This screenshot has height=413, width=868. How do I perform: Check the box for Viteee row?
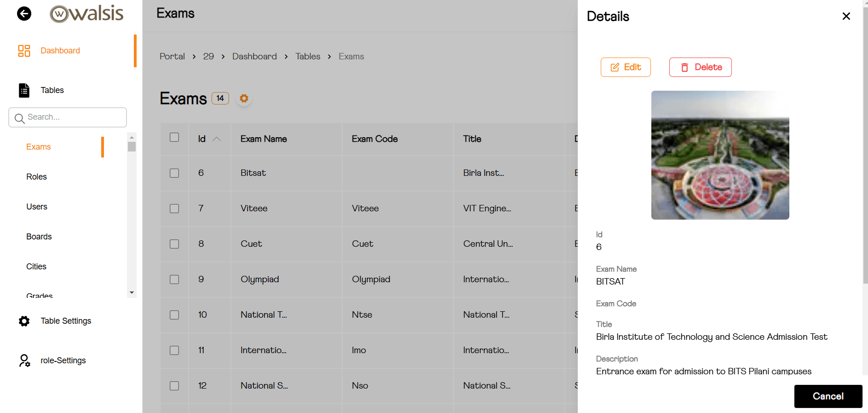[x=174, y=209]
